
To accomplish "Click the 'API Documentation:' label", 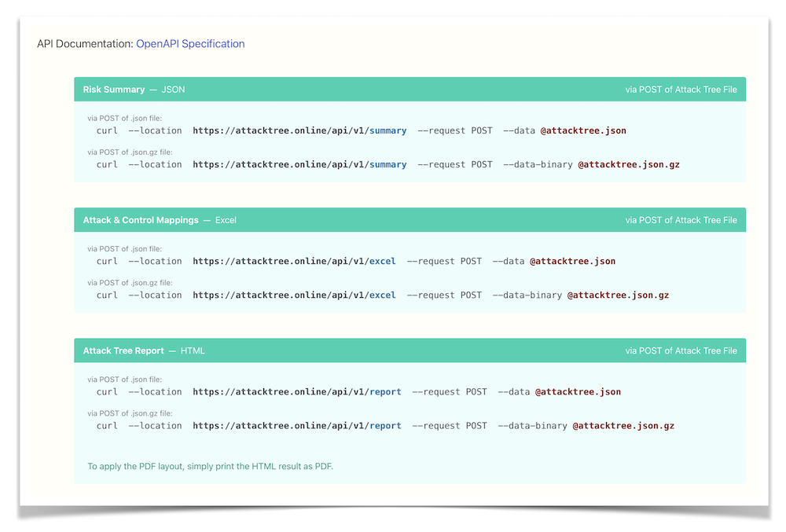I will click(x=85, y=44).
